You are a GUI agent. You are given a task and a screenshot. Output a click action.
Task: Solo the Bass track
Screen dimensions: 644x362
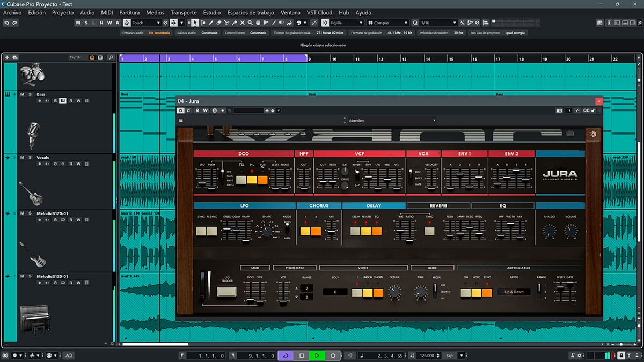pos(30,94)
